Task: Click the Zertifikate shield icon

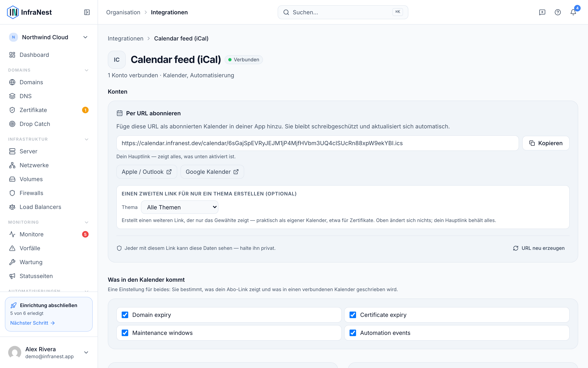Action: [x=12, y=110]
